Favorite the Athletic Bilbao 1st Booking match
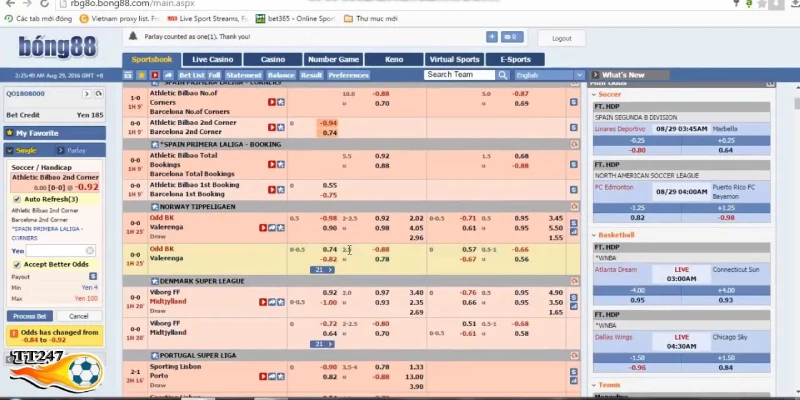 [x=281, y=189]
